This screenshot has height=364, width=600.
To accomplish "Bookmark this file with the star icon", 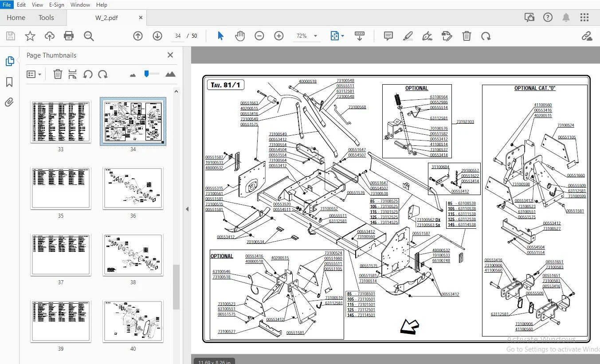I will click(30, 36).
